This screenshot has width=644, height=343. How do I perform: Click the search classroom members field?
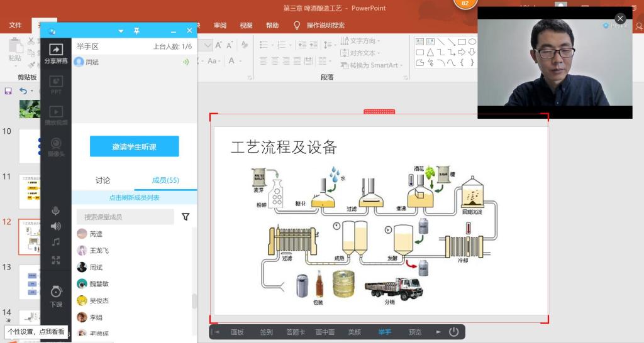point(125,217)
